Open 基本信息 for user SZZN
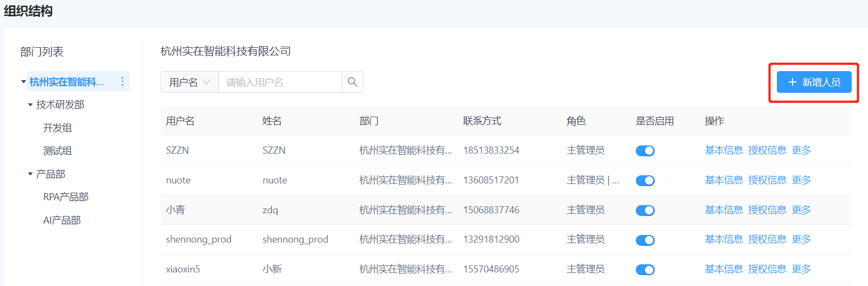This screenshot has width=868, height=286. click(723, 150)
